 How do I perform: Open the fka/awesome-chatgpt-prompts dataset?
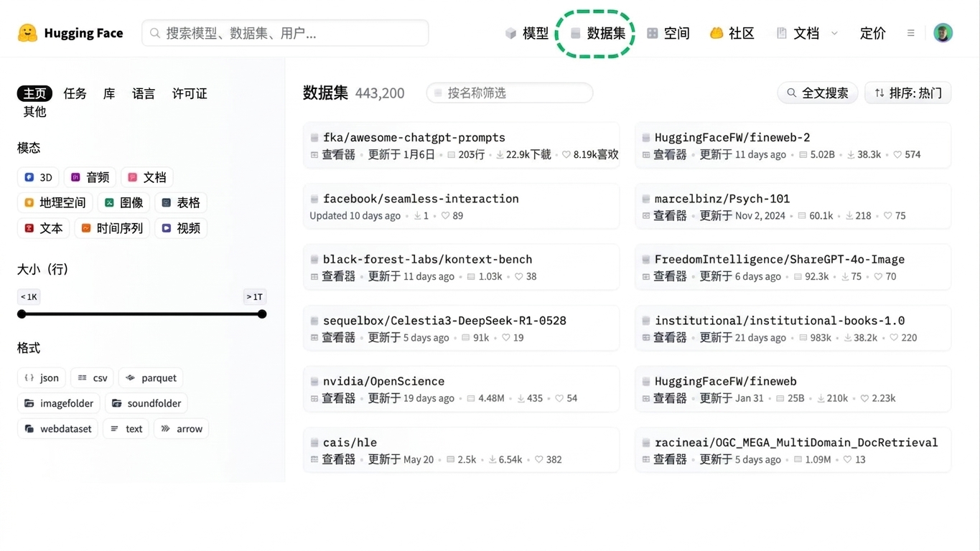[x=414, y=138]
